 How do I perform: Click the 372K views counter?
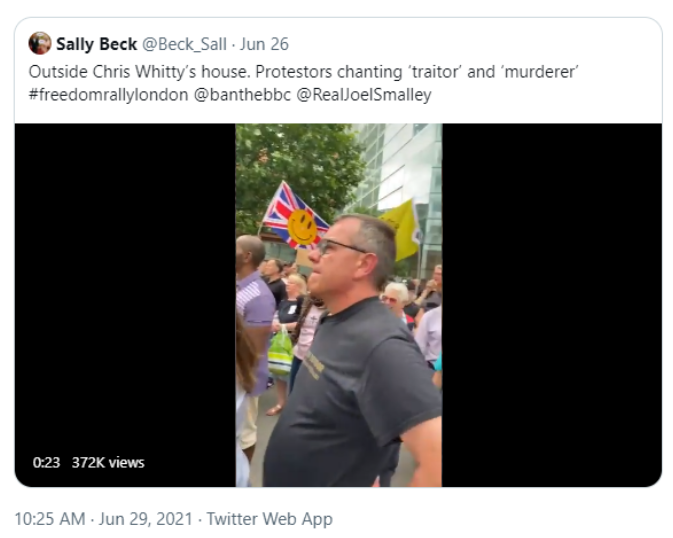pyautogui.click(x=108, y=462)
